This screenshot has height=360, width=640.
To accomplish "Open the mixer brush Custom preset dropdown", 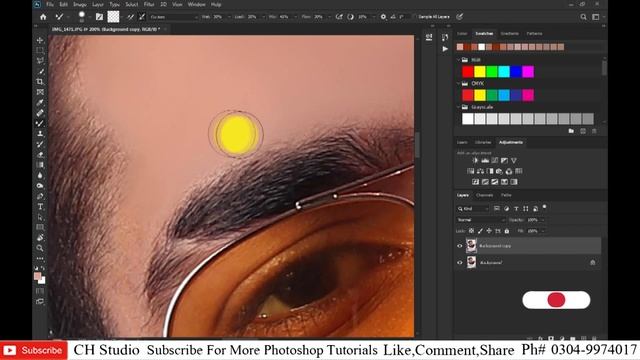I will (173, 17).
